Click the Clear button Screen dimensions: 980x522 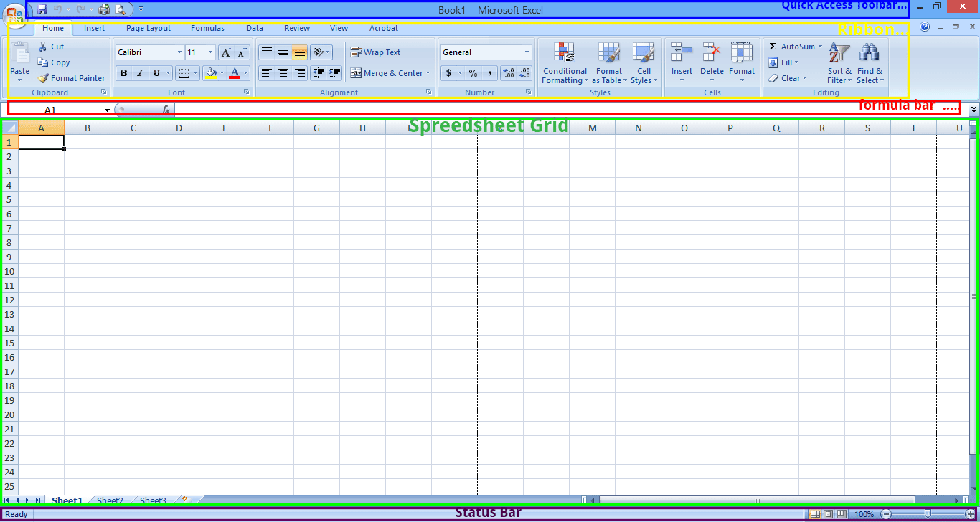click(x=787, y=78)
